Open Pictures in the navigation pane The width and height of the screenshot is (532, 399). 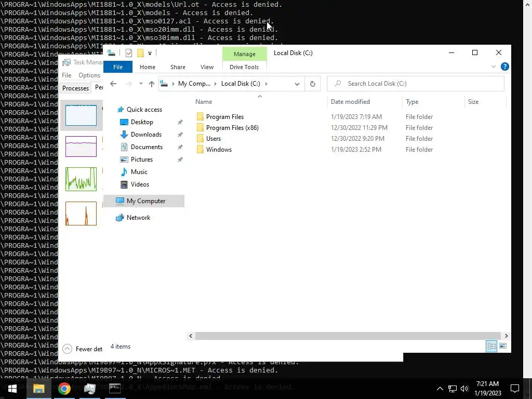[141, 159]
